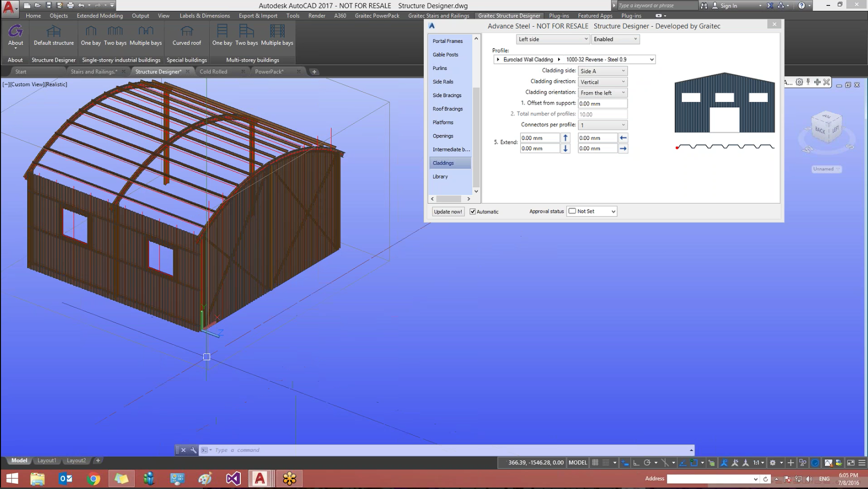Switch to the Graitec PowerPack ribbon tab

coord(376,16)
